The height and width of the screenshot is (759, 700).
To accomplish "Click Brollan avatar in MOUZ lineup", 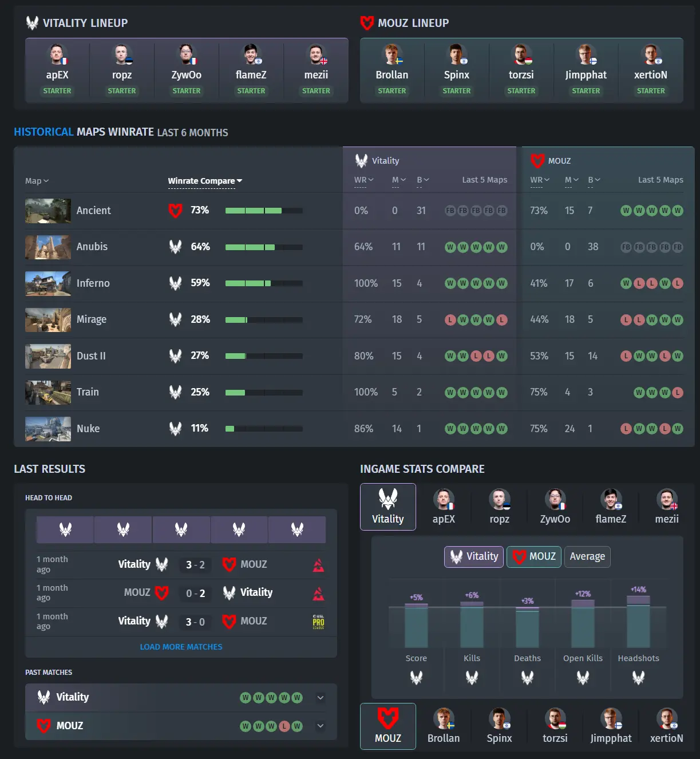I will (x=392, y=55).
